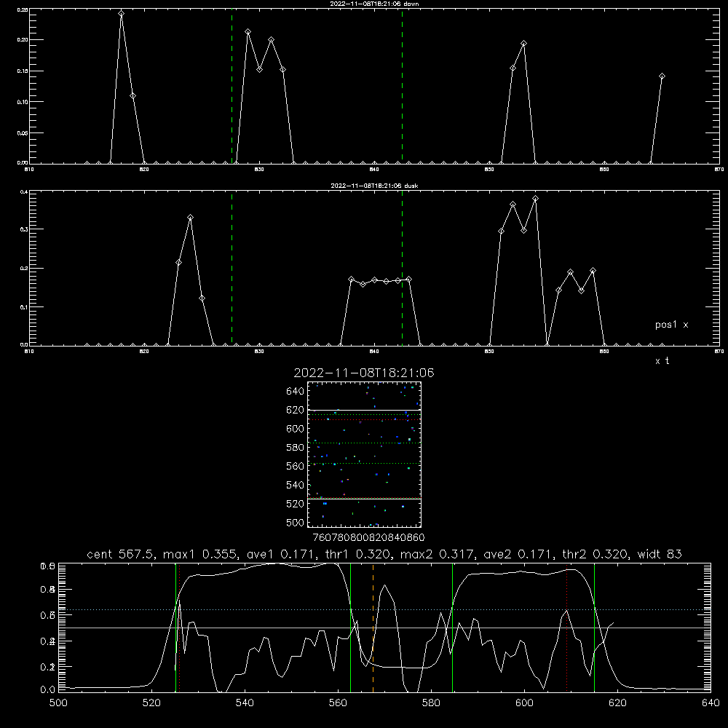Click the dusk plot peak diamond near 824

(190, 217)
